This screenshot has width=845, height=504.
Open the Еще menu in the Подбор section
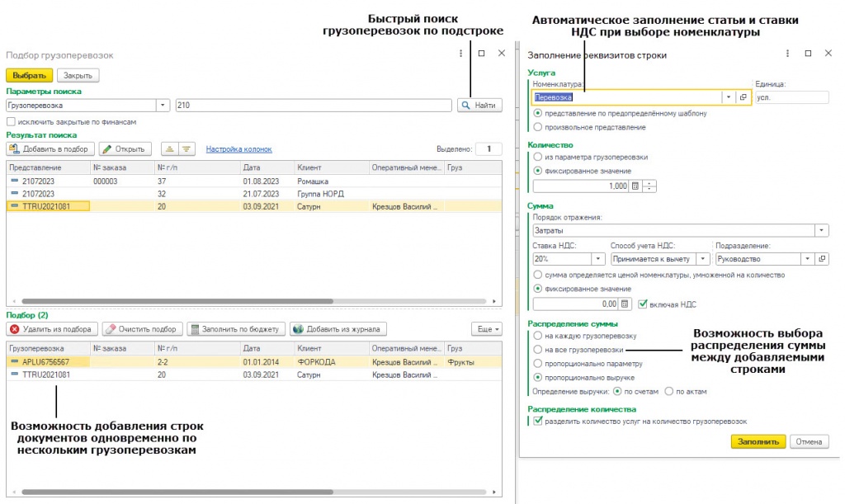click(x=487, y=329)
